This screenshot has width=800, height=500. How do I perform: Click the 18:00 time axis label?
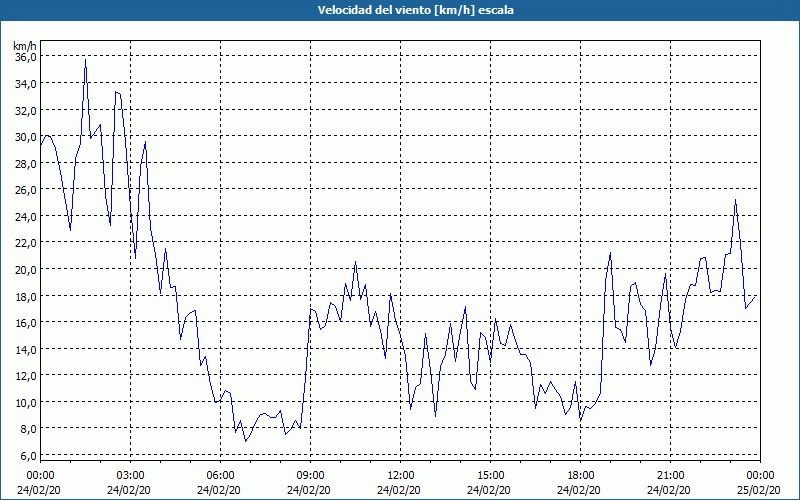(581, 476)
